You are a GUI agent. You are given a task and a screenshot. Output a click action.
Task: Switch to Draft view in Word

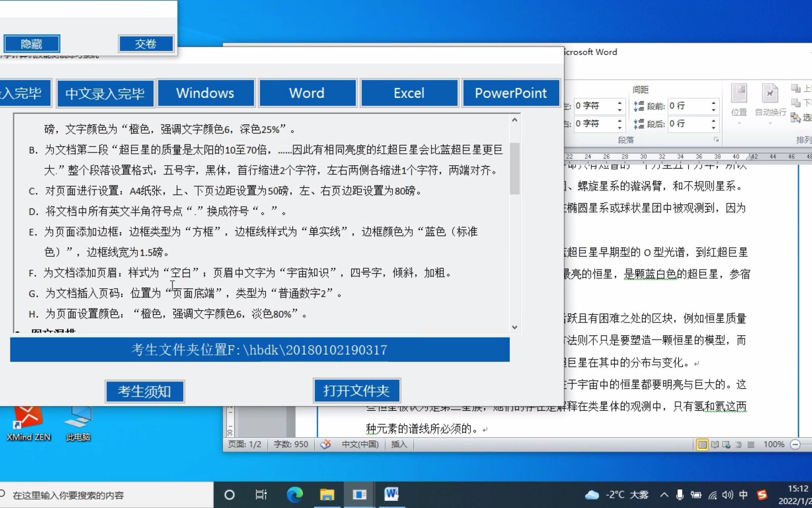(x=751, y=445)
